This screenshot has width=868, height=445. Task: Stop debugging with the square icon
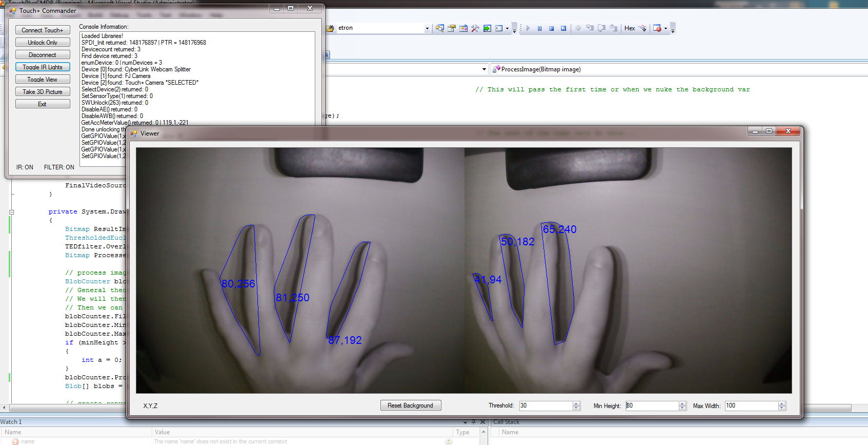[x=552, y=28]
